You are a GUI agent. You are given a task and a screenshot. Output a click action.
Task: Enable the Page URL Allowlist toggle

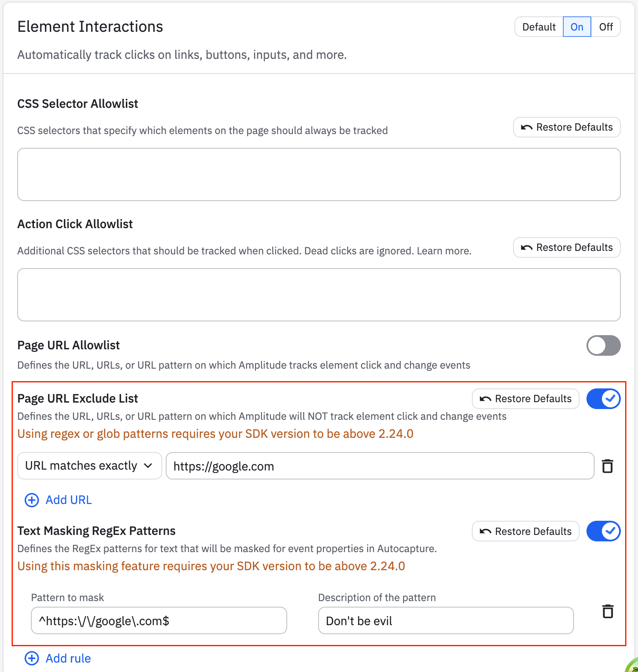(x=603, y=345)
